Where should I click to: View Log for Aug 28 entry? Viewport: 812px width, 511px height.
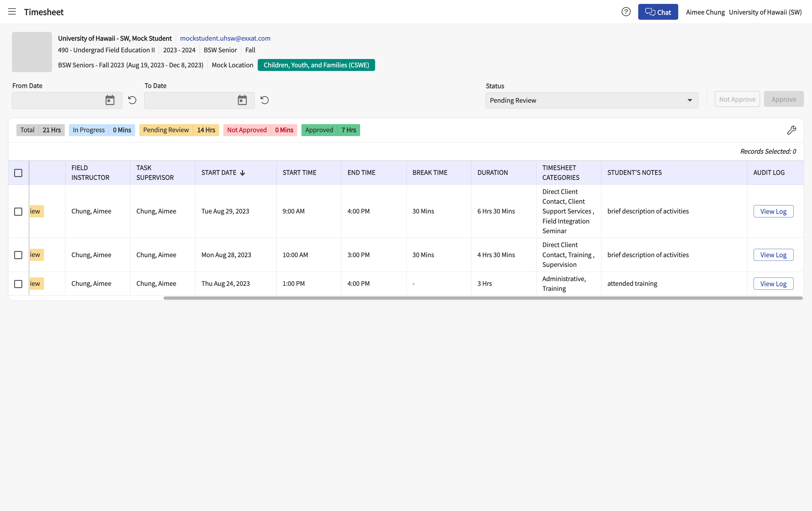tap(773, 255)
